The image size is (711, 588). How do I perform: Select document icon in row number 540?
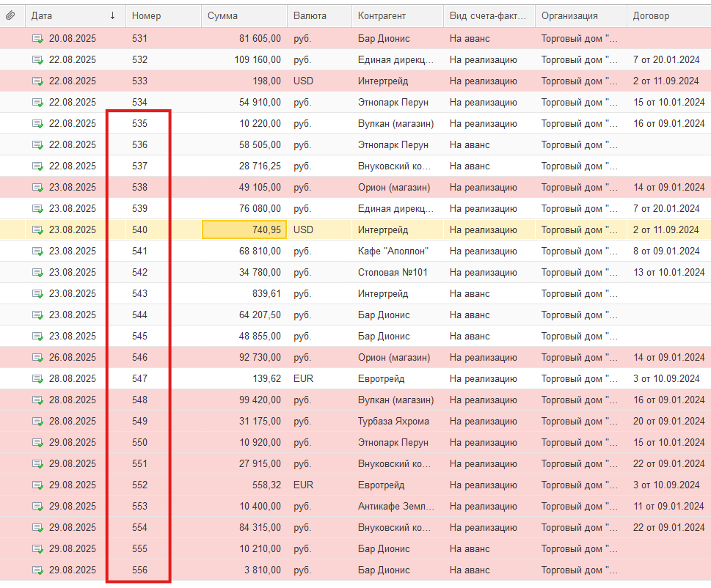click(37, 230)
